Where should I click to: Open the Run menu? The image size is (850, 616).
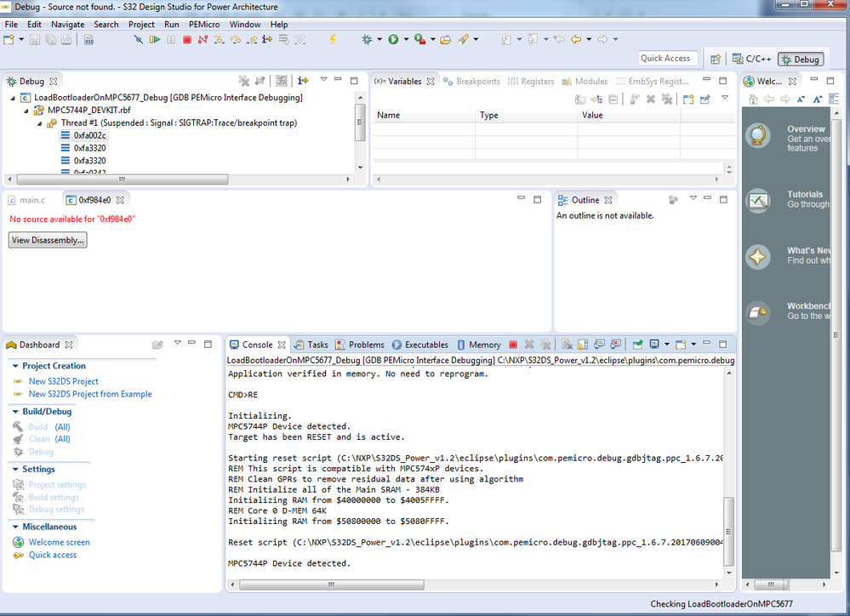pyautogui.click(x=171, y=25)
